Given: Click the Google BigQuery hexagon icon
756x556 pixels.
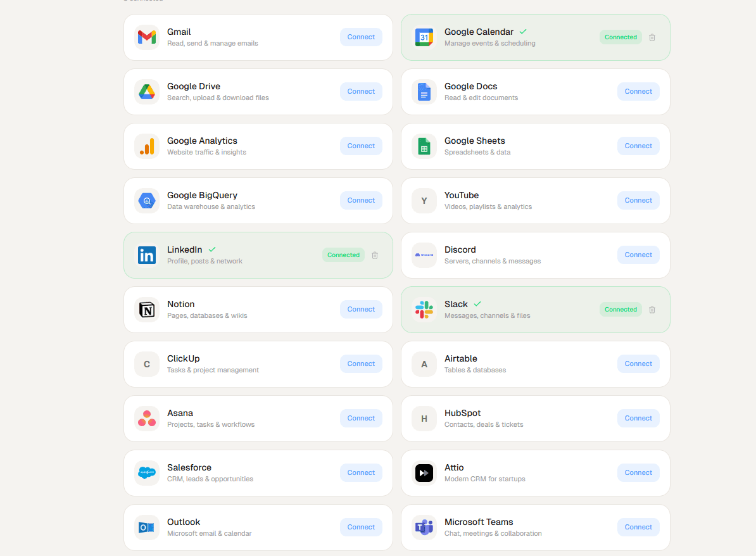Looking at the screenshot, I should [x=147, y=201].
